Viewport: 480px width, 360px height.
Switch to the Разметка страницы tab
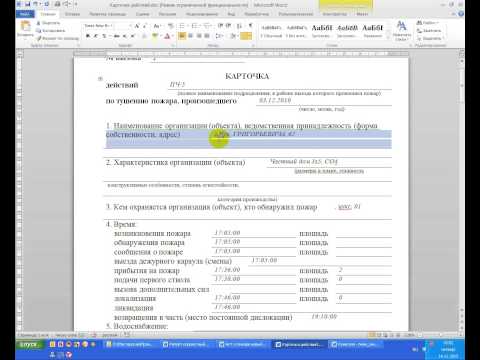click(108, 14)
